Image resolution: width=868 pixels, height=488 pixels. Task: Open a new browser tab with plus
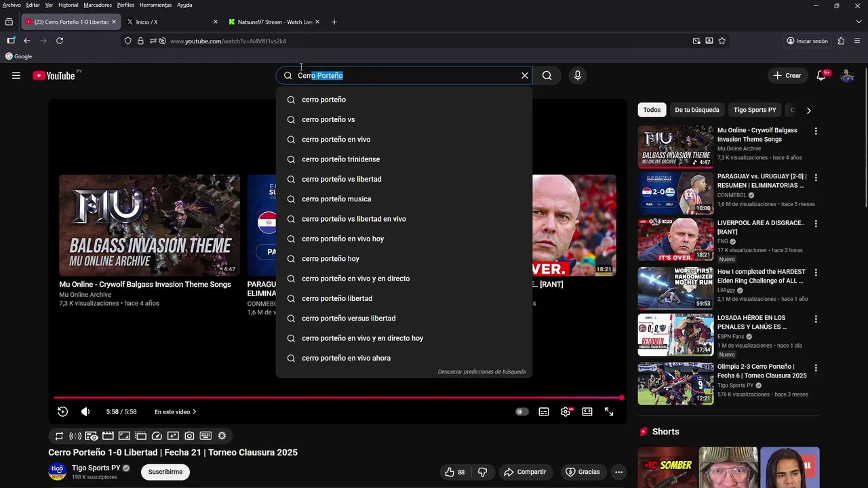click(x=334, y=22)
